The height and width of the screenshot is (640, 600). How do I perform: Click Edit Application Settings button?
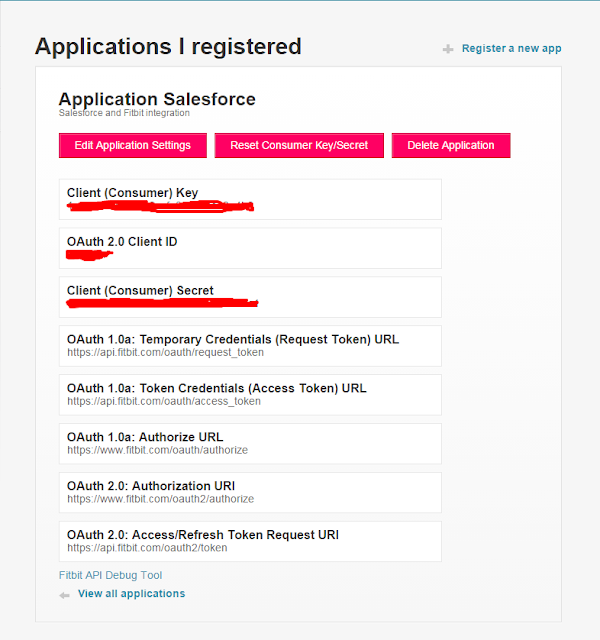pyautogui.click(x=133, y=145)
